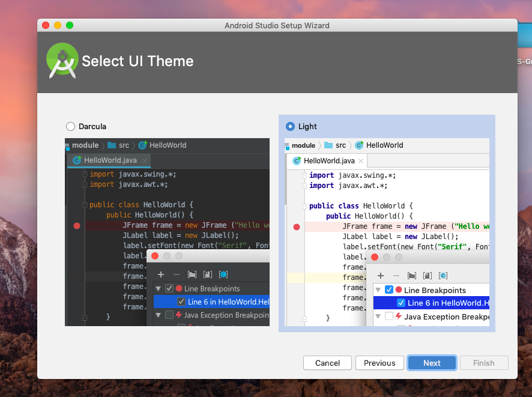The width and height of the screenshot is (532, 397).
Task: Click the yellow minimize window button
Action: (58, 25)
